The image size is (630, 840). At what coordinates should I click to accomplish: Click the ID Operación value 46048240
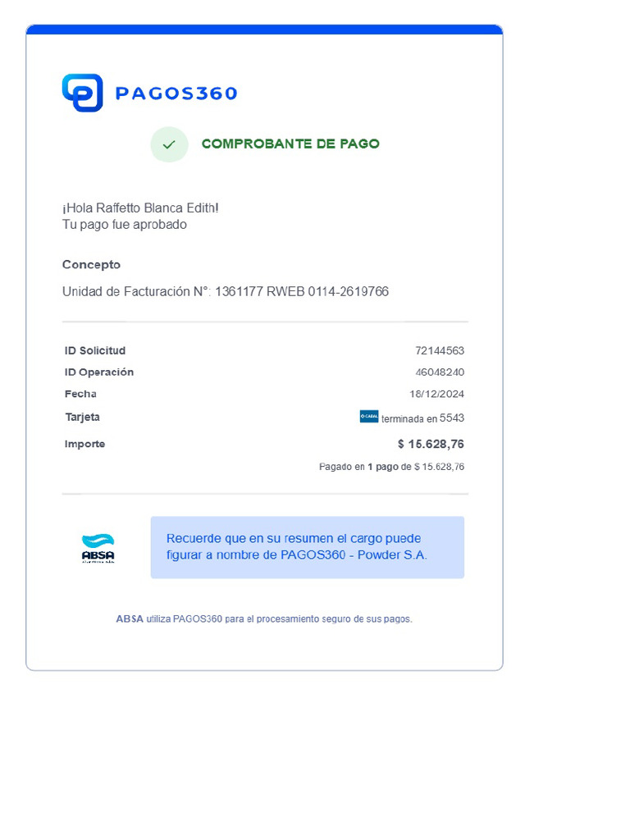coord(440,372)
